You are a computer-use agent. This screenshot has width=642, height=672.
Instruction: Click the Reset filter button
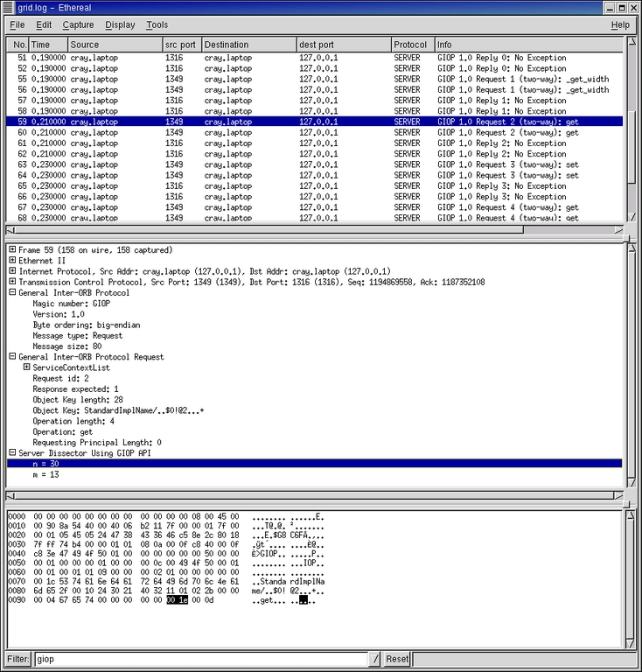(x=397, y=659)
